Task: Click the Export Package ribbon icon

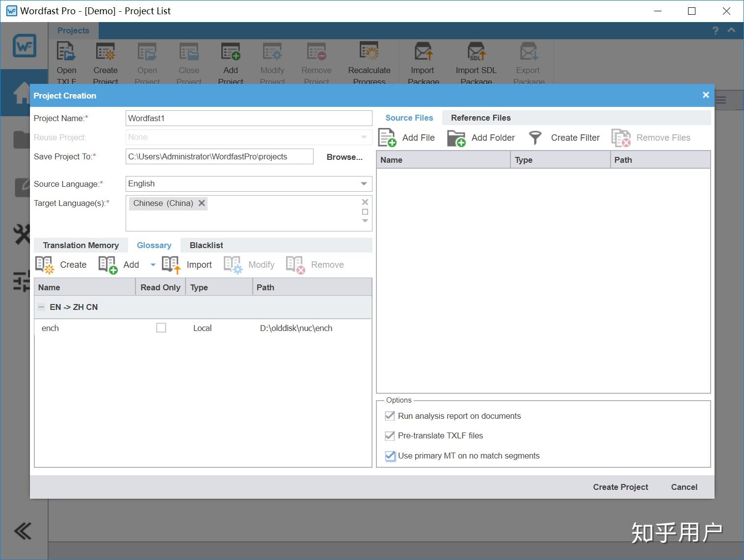Action: click(529, 52)
